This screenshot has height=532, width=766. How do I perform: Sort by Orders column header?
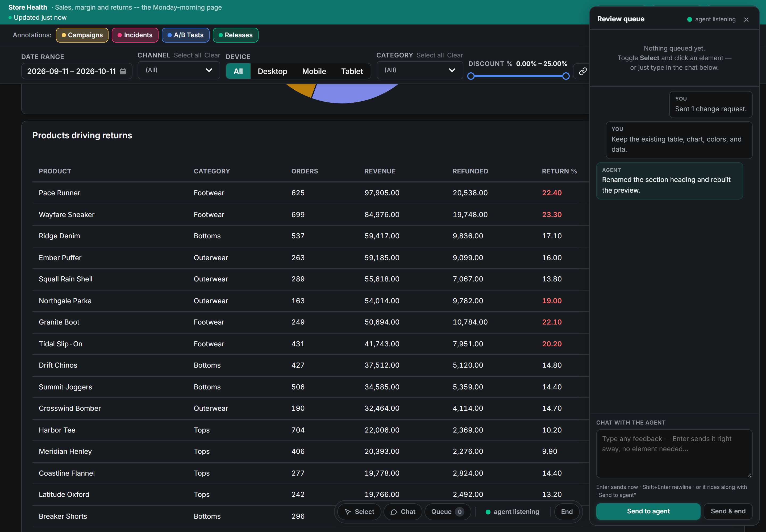(x=304, y=171)
